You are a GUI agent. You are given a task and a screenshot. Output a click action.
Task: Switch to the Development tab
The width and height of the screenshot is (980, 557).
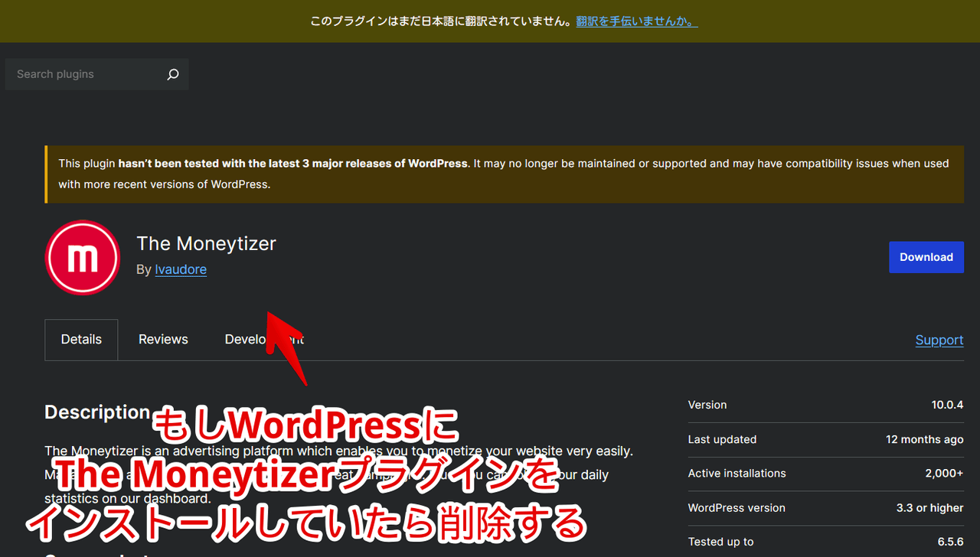pyautogui.click(x=264, y=340)
